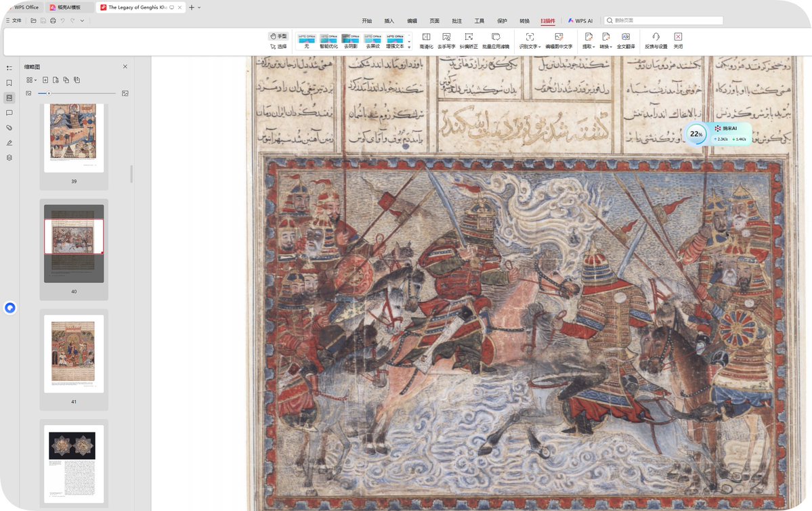Viewport: 812px width, 511px height.
Task: Open the outline sidebar panel icon
Action: point(9,68)
